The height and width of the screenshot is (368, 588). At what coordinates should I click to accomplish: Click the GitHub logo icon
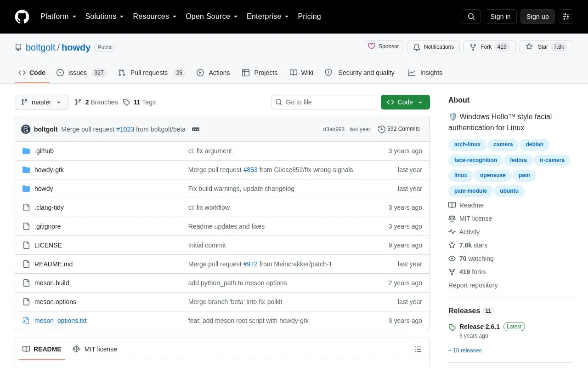coord(22,17)
